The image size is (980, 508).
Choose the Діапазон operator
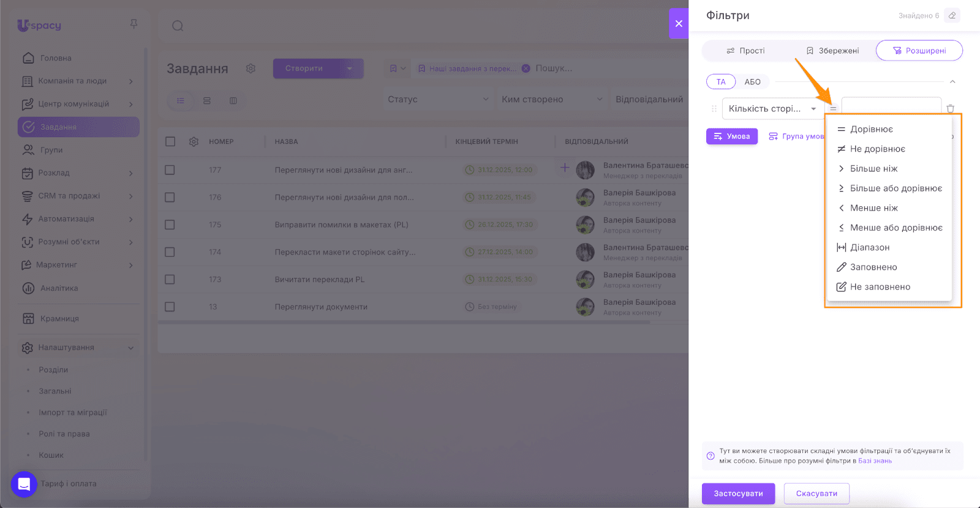click(x=889, y=247)
